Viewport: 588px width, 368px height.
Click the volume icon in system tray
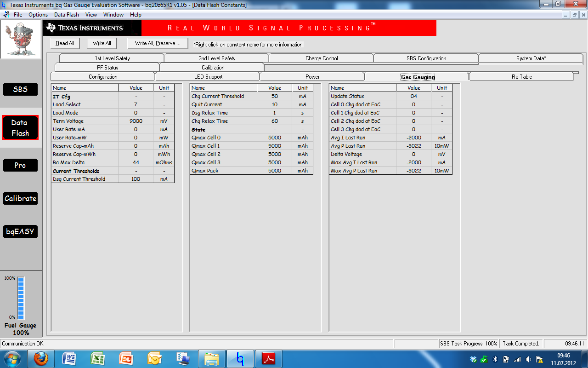528,359
